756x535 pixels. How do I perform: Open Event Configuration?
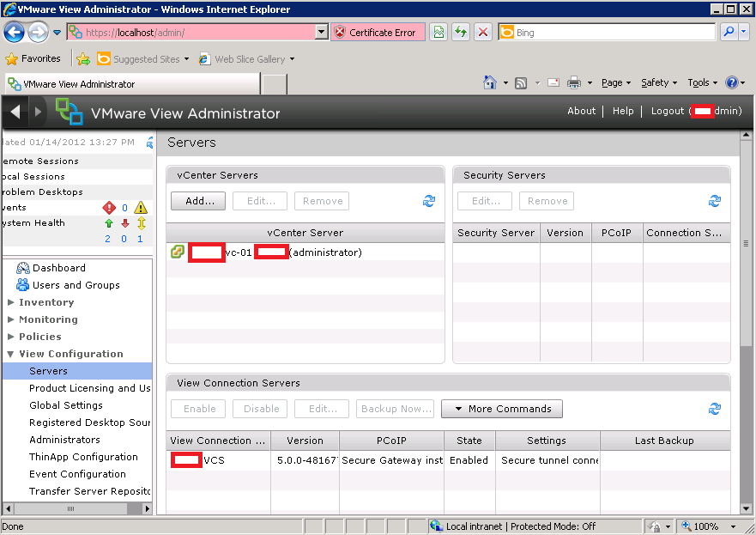[x=77, y=474]
